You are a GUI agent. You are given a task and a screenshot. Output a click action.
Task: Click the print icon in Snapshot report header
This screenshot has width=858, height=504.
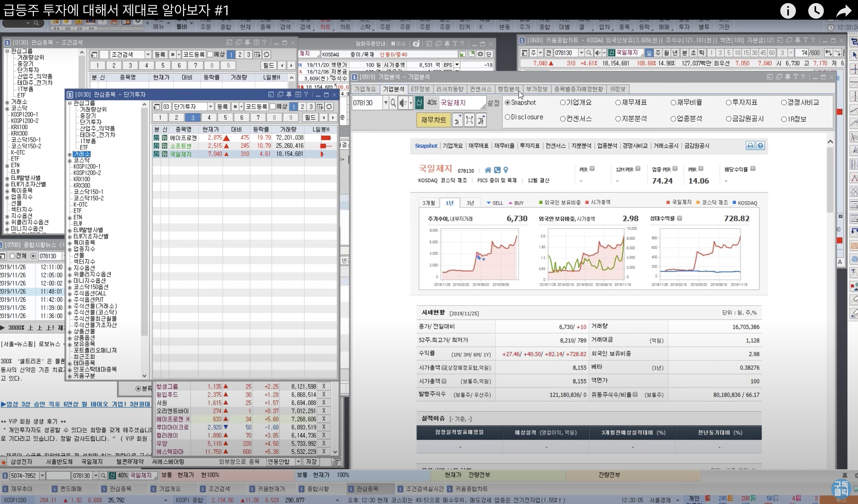(x=750, y=146)
